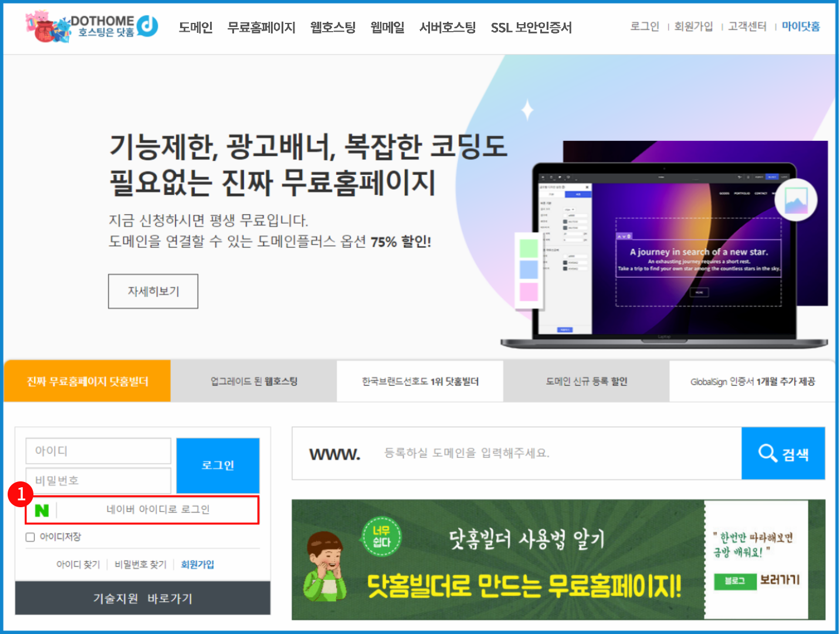This screenshot has height=634, width=840.
Task: Go to 마이닷홈 in the top right
Action: tap(800, 26)
